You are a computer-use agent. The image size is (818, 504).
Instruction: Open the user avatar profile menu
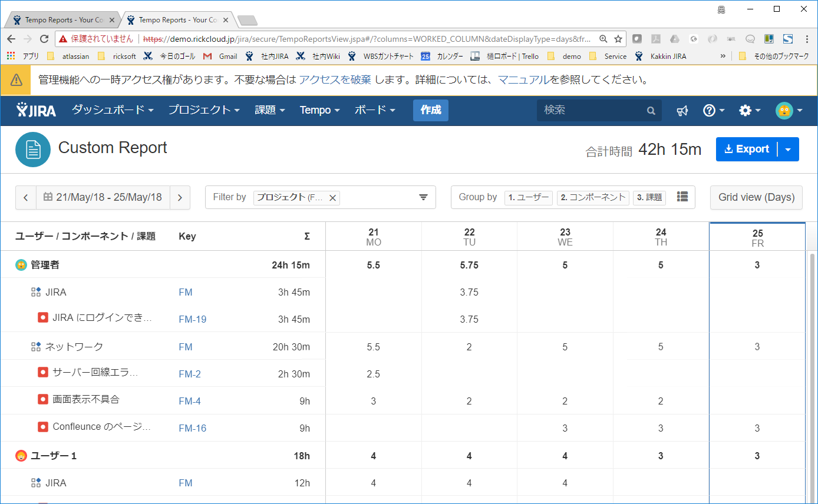789,110
